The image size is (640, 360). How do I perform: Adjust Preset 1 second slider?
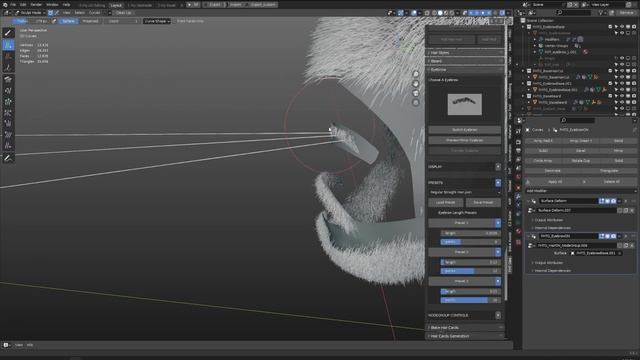pyautogui.click(x=471, y=242)
